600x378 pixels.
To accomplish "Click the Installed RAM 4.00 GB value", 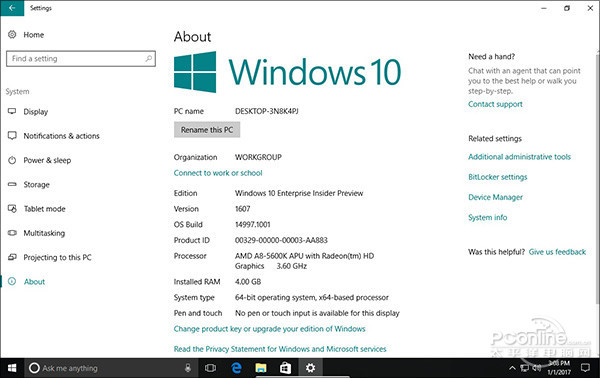I will pyautogui.click(x=248, y=282).
